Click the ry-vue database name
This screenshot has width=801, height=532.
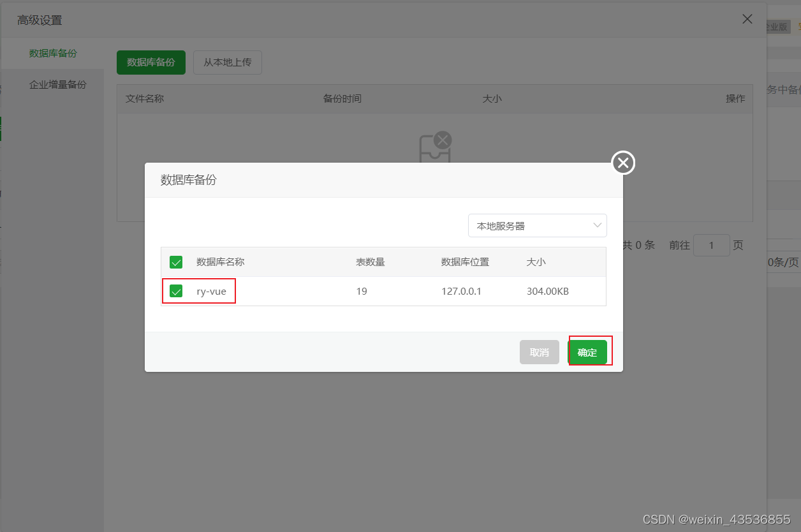point(211,292)
